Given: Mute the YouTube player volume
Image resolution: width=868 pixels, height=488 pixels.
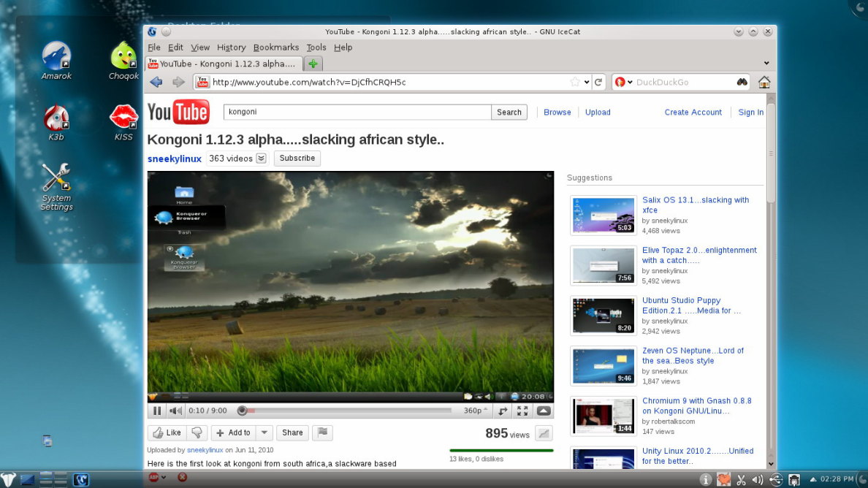Looking at the screenshot, I should 175,411.
